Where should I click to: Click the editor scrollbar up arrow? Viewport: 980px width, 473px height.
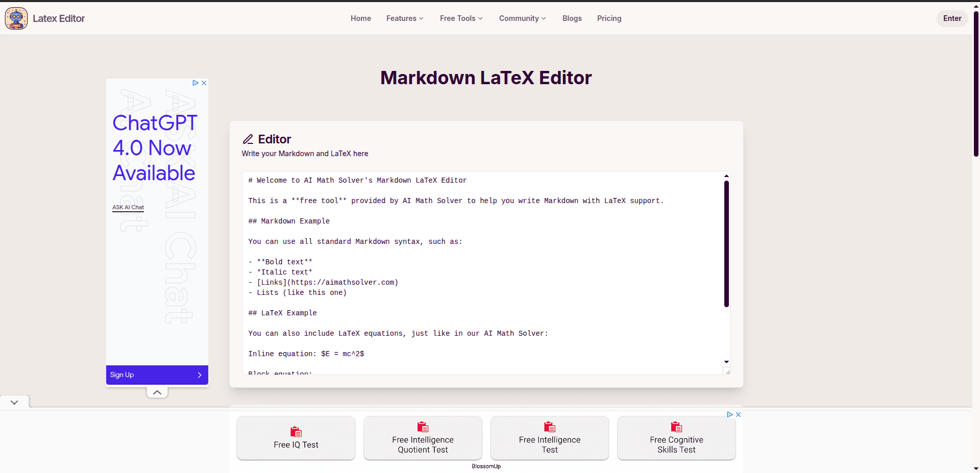[x=726, y=176]
